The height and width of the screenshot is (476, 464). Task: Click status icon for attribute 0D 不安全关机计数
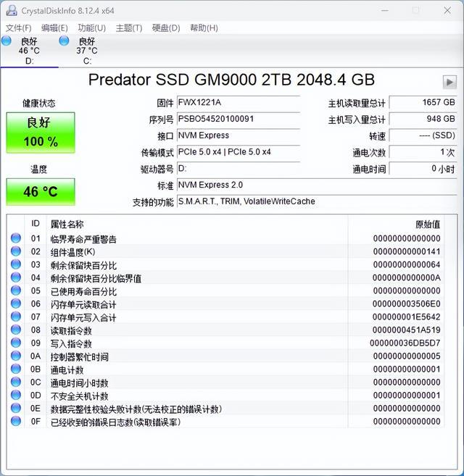pos(16,396)
